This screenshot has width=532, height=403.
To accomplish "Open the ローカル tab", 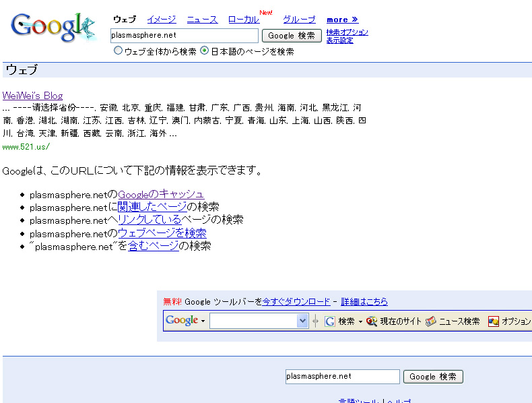I will (x=244, y=20).
